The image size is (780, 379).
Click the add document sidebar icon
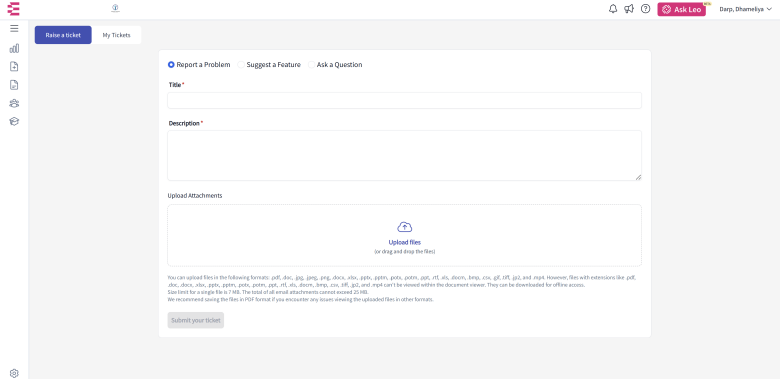[x=14, y=67]
